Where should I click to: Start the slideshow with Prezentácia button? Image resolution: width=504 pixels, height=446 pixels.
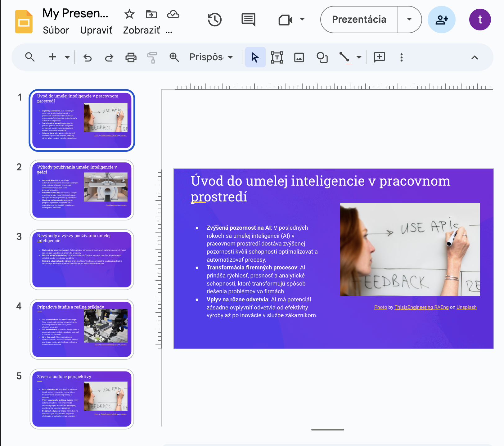[x=359, y=20]
